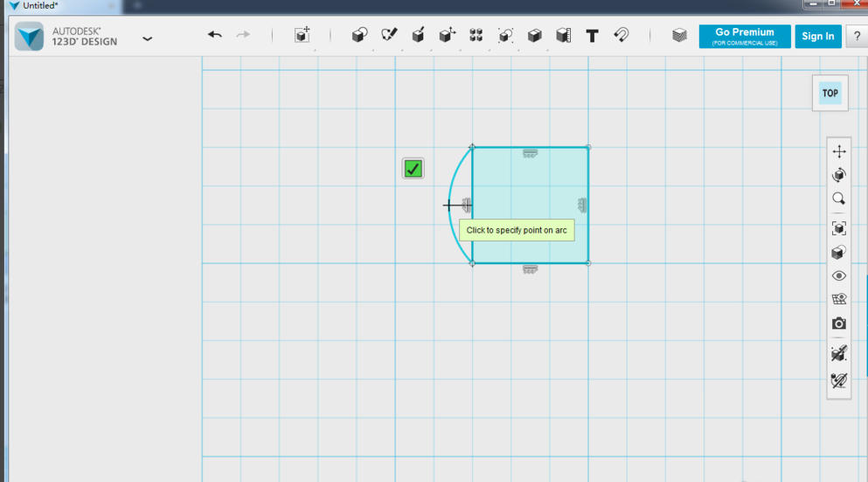The width and height of the screenshot is (868, 482).
Task: Open the Combine tools menu
Action: pyautogui.click(x=534, y=36)
